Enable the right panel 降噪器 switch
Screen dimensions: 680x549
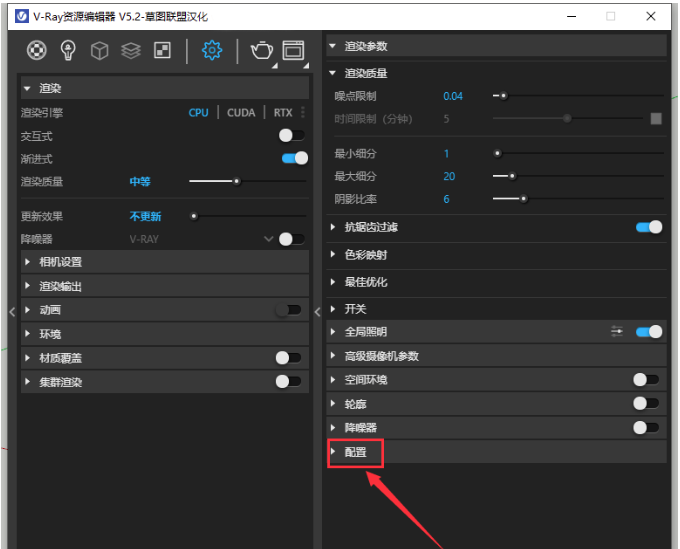coord(646,428)
